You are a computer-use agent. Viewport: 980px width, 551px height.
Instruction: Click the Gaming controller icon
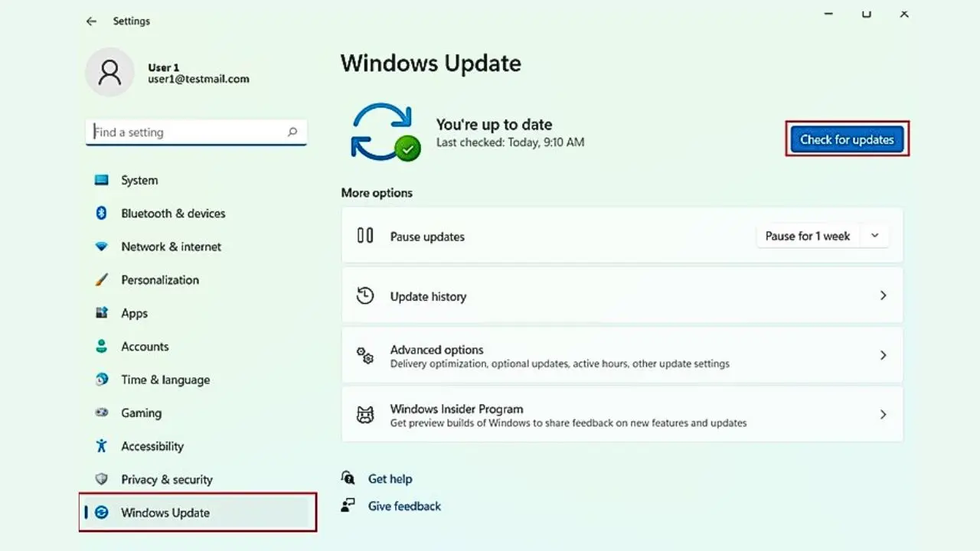coord(101,412)
